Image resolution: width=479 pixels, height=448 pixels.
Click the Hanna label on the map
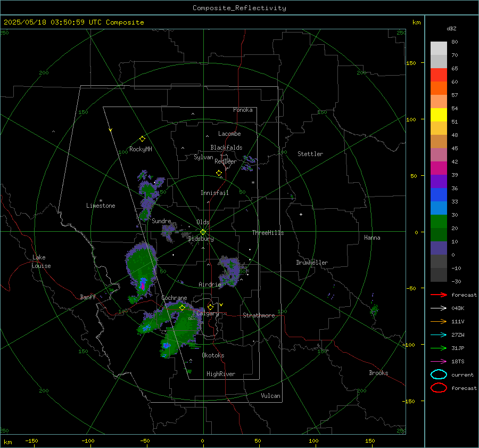pyautogui.click(x=372, y=238)
